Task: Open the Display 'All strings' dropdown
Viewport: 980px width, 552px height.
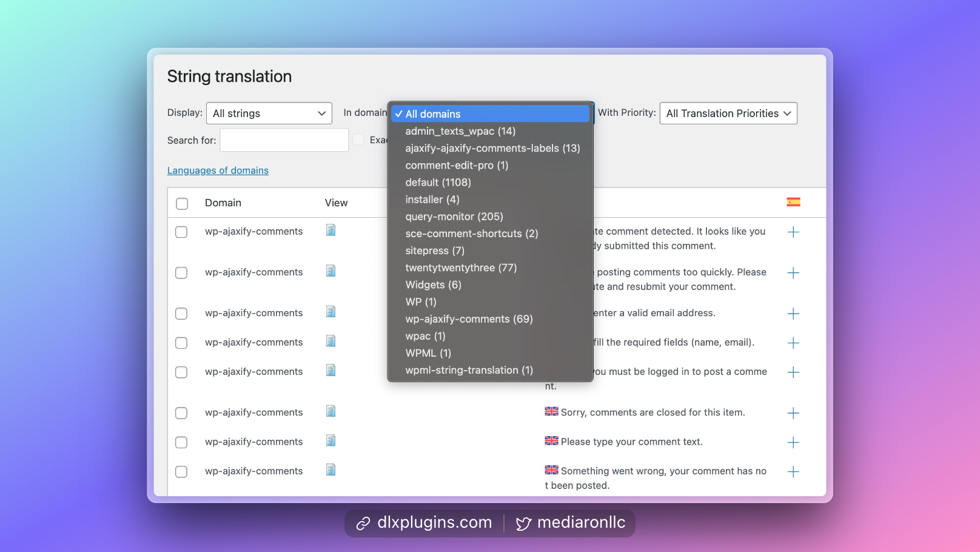Action: 269,113
